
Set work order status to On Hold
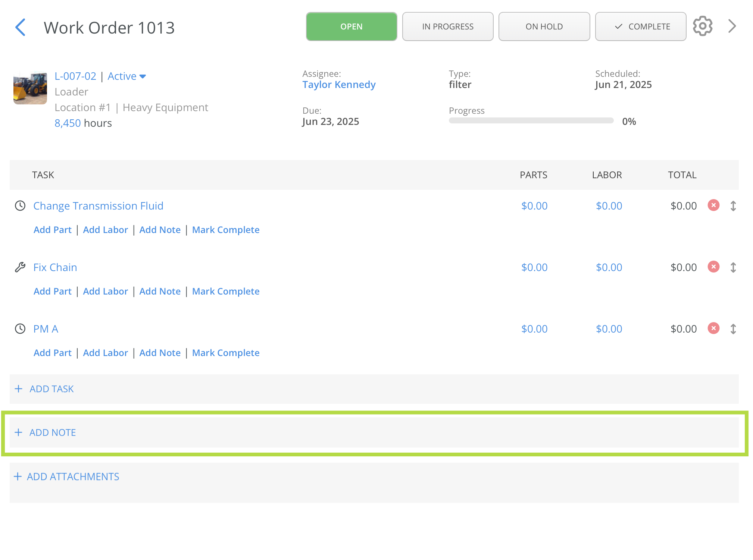pos(544,26)
